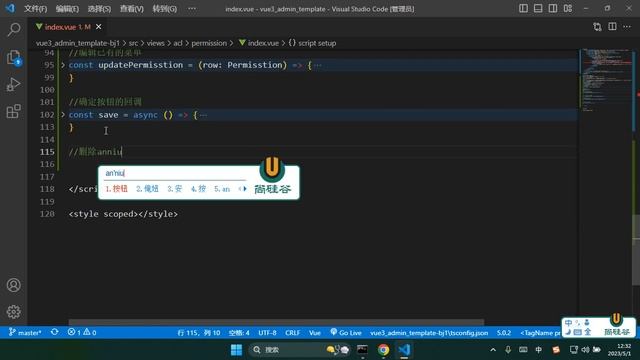Show hidden system tray icons
Viewport: 640px width, 360px height.
click(493, 350)
